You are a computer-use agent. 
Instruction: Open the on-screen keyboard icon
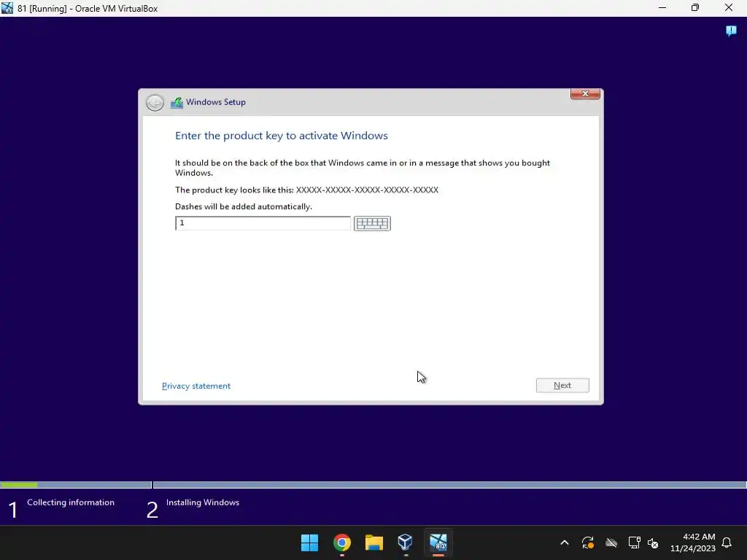tap(372, 223)
